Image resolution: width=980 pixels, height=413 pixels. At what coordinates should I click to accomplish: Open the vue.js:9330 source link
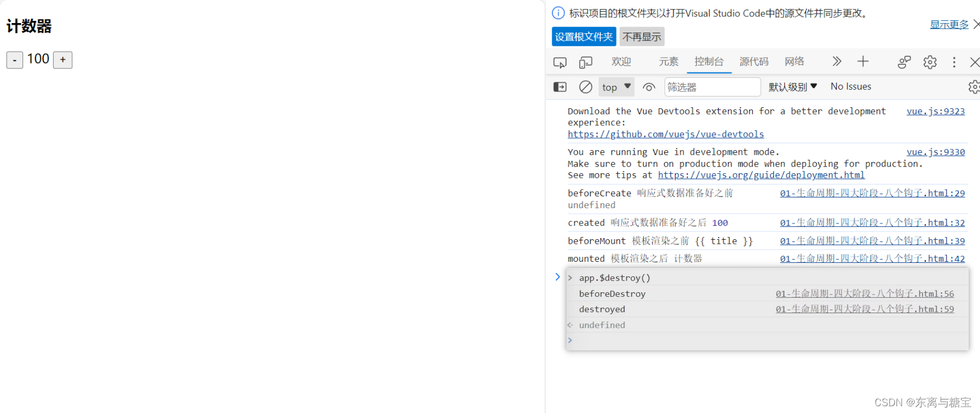935,152
